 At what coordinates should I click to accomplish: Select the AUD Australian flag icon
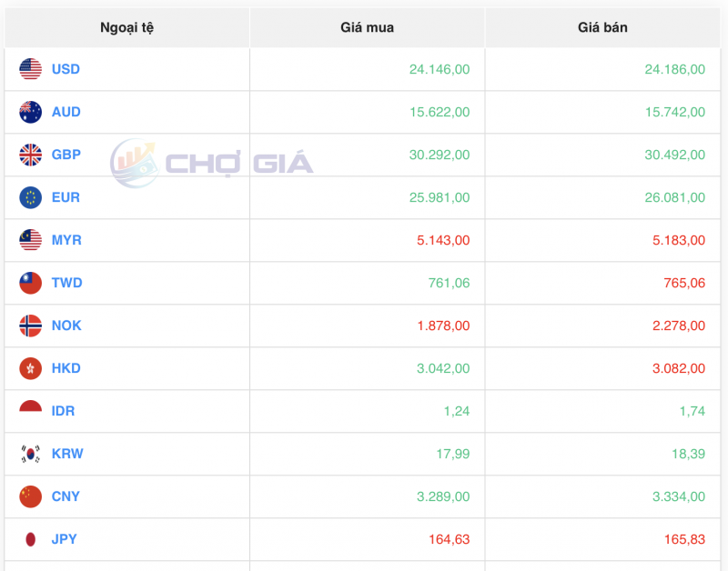[x=28, y=112]
